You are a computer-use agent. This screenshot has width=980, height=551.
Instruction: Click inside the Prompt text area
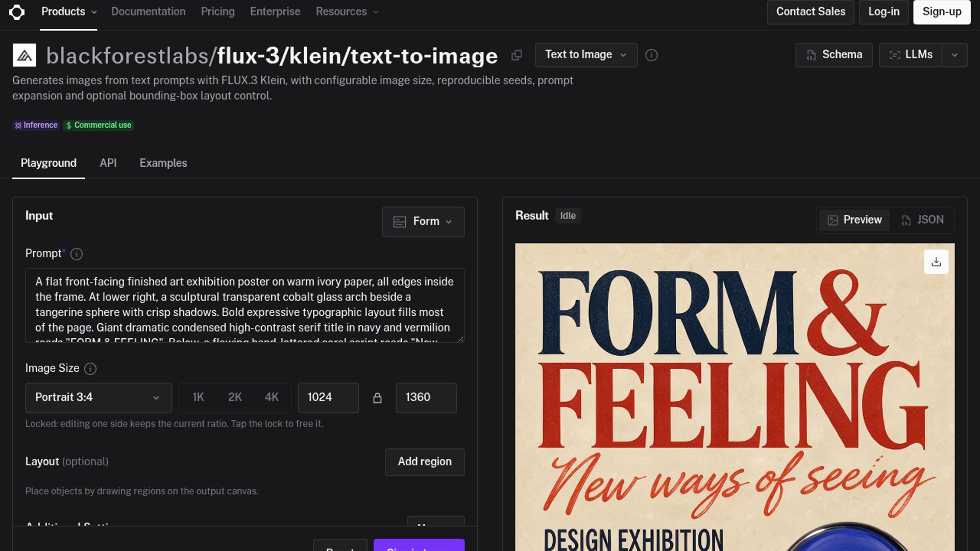point(245,306)
